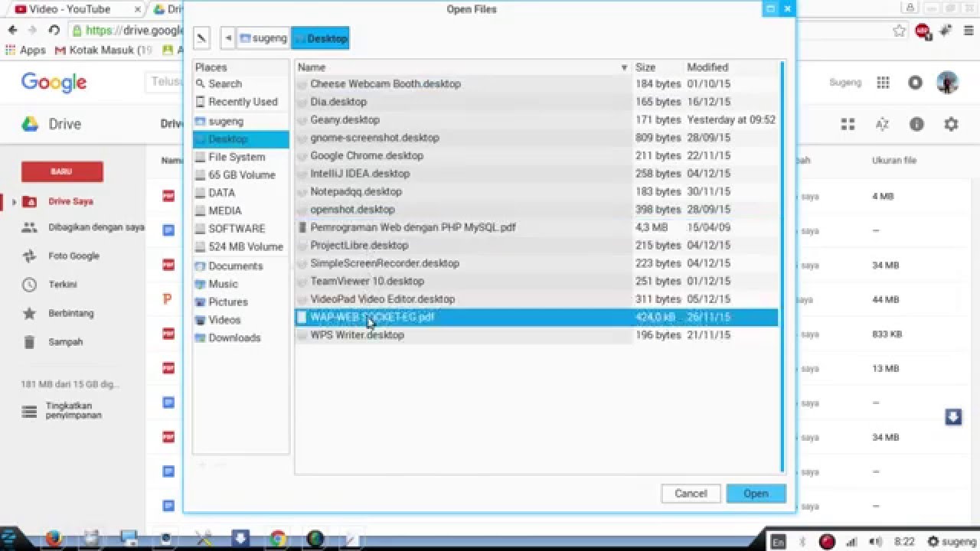Select the TeamViewer 10.desktop file
The height and width of the screenshot is (551, 980).
point(536,281)
